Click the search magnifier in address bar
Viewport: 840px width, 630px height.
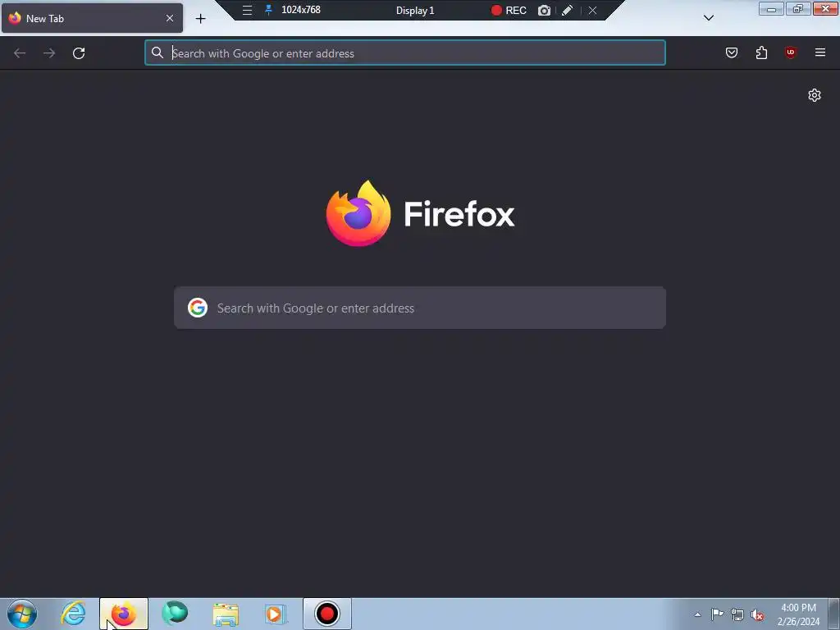click(x=157, y=52)
